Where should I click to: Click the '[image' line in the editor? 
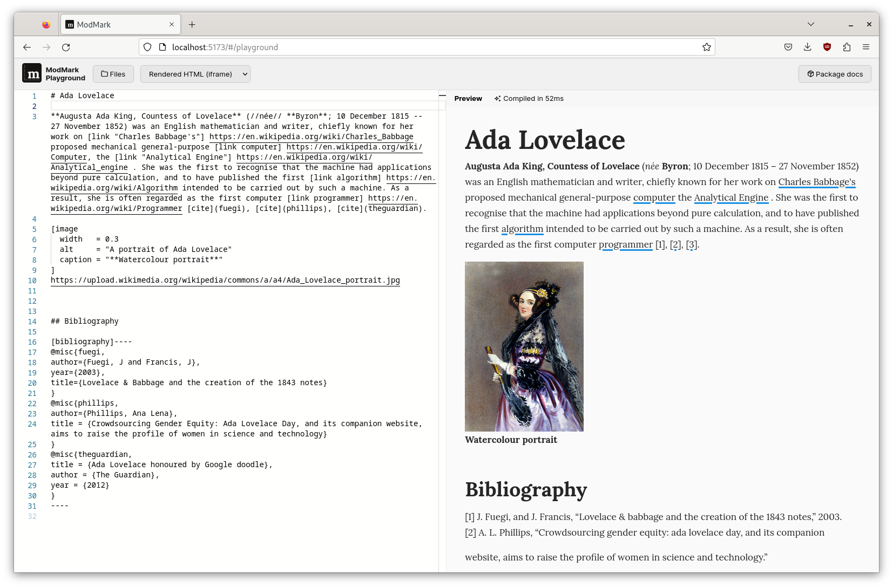tap(64, 229)
